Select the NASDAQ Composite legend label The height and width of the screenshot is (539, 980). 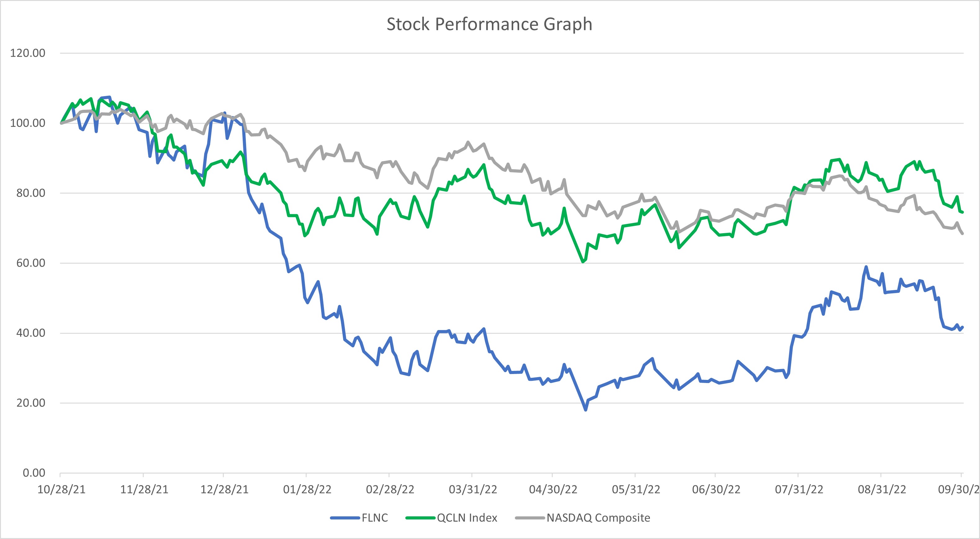tap(598, 518)
